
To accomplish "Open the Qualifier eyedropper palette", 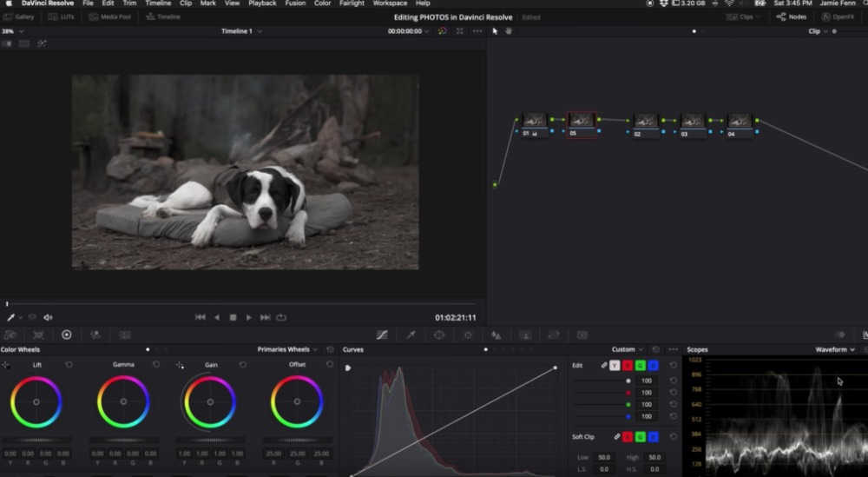I will pyautogui.click(x=411, y=335).
